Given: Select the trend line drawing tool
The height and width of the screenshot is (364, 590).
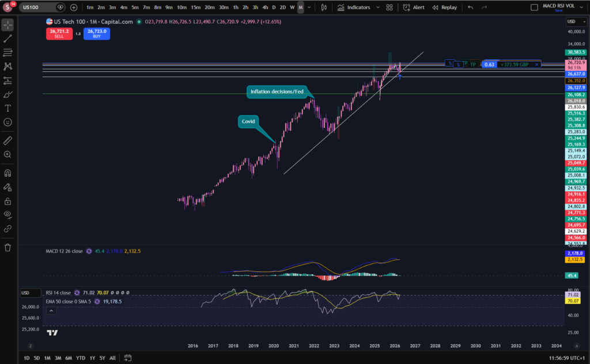Looking at the screenshot, I should (x=7, y=39).
